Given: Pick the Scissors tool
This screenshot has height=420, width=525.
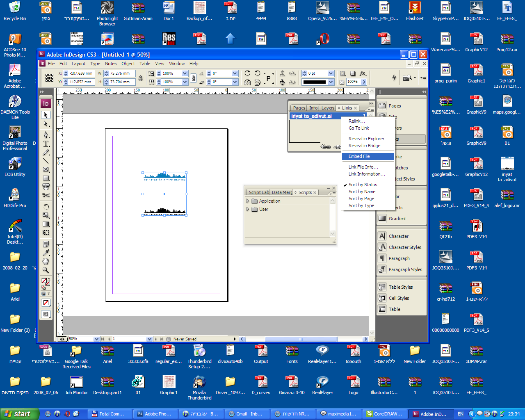Looking at the screenshot, I should [x=46, y=196].
